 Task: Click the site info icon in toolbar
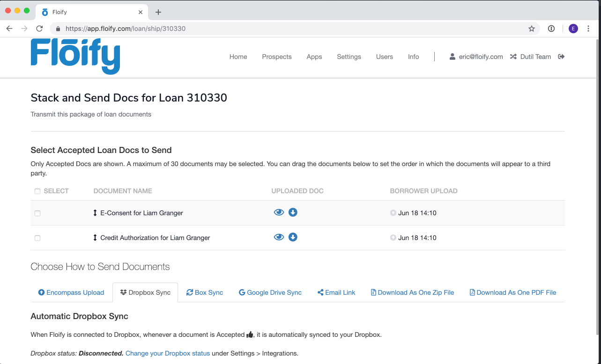551,29
